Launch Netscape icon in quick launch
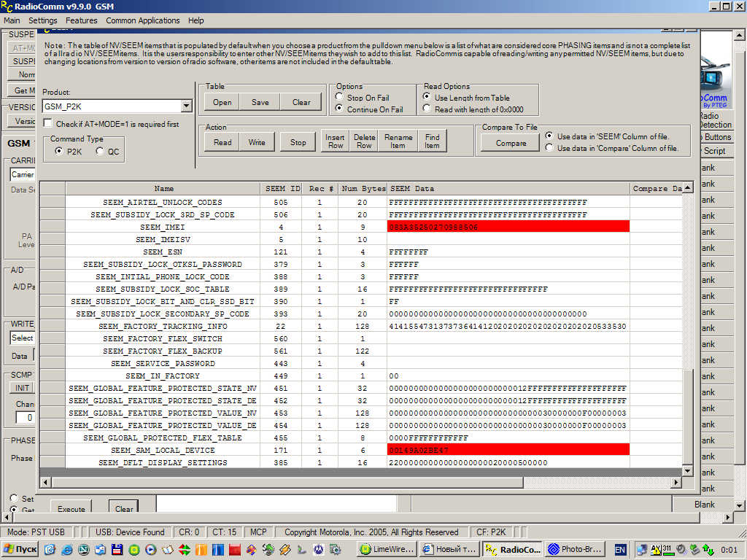 coord(84,550)
